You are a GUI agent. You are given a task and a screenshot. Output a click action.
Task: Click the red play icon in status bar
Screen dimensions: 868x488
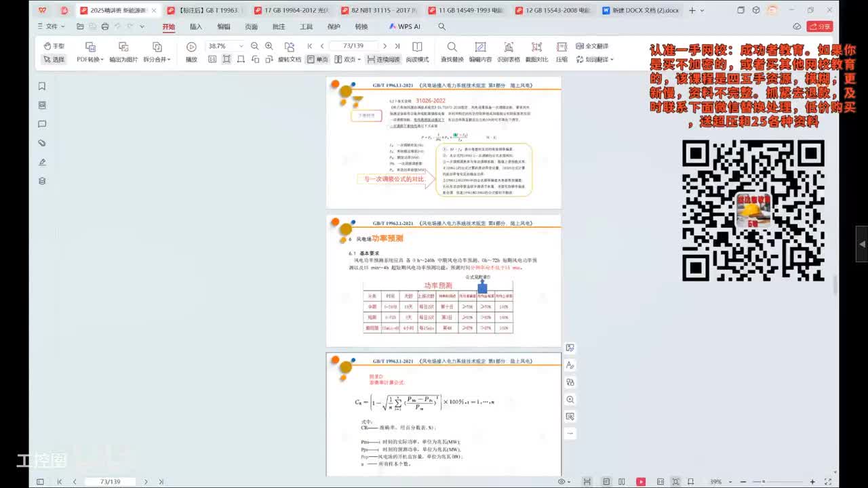coord(641,482)
